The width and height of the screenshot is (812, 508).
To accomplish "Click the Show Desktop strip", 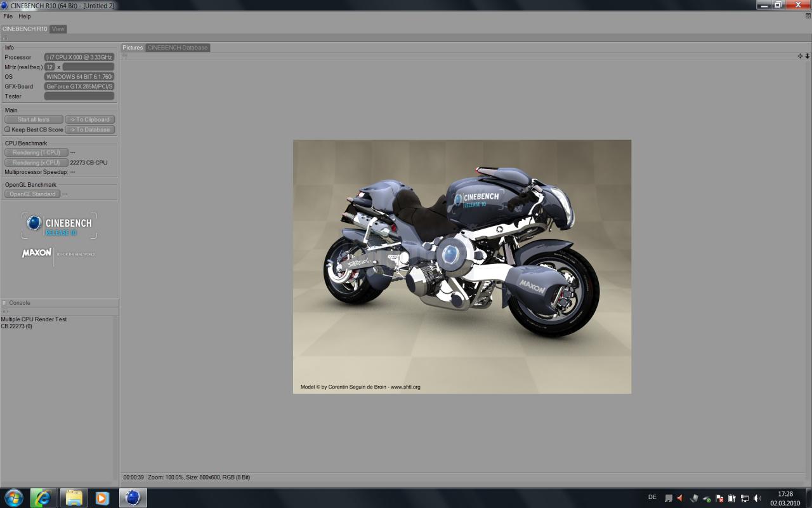I will point(808,498).
